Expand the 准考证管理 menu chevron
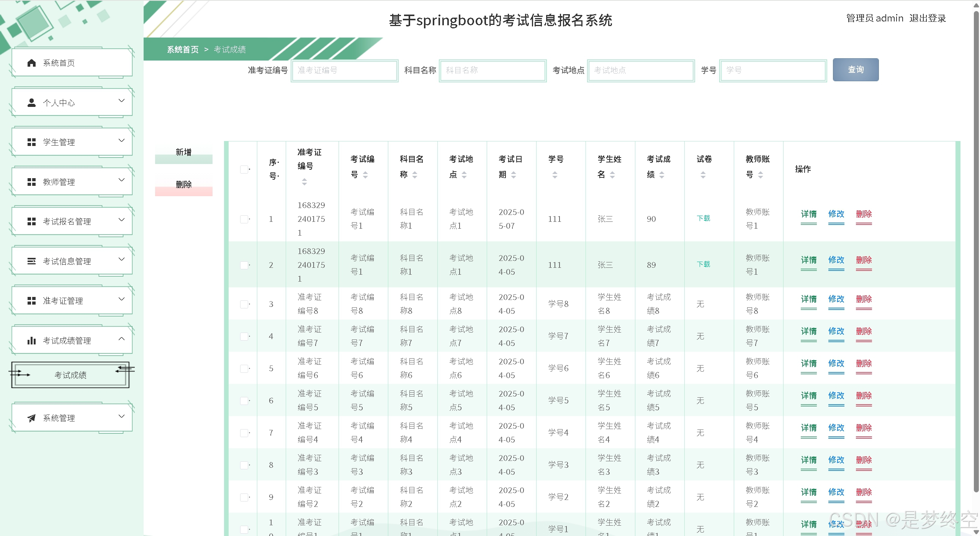The height and width of the screenshot is (536, 980). pyautogui.click(x=121, y=299)
